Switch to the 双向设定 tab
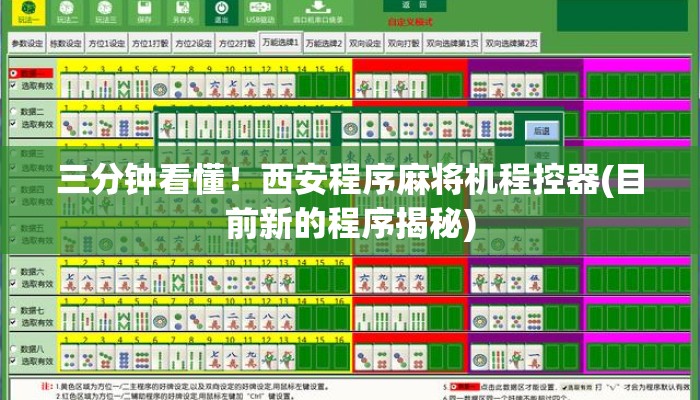 [x=365, y=43]
